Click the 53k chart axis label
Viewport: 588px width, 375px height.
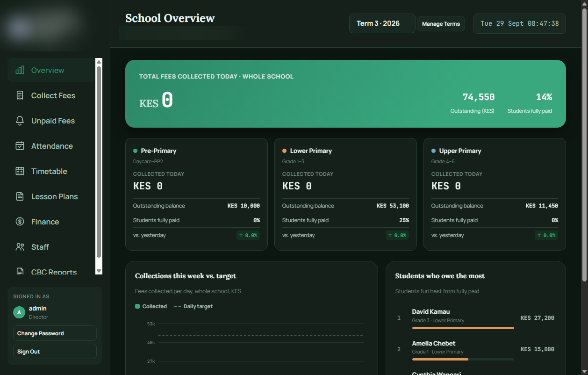click(x=151, y=324)
